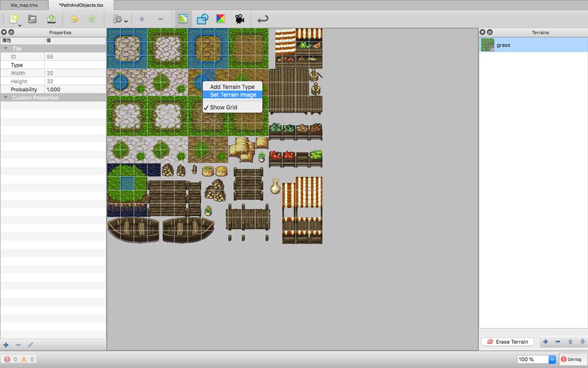This screenshot has height=368, width=588.
Task: Click the Remove tiles minus icon in the toolbar
Action: (160, 19)
